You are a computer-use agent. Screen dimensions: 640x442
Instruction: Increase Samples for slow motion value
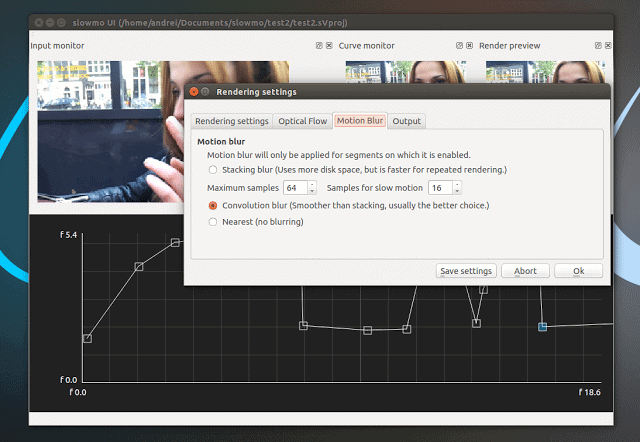coord(457,184)
